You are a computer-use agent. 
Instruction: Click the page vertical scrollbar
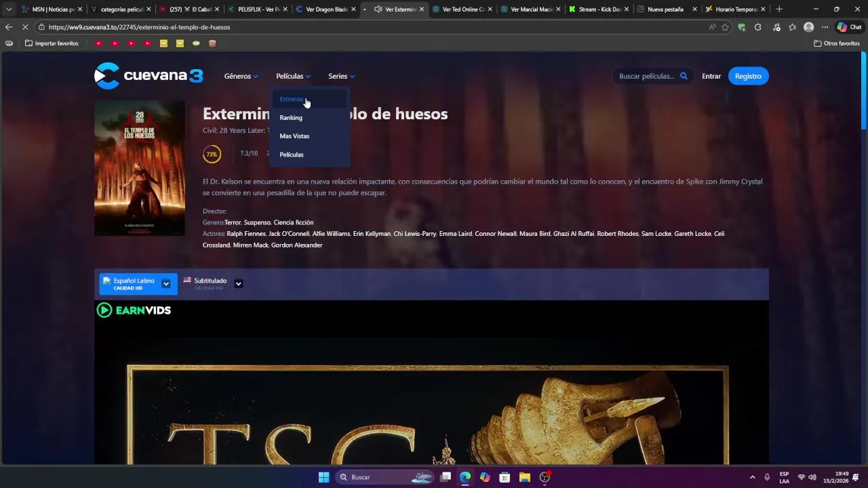click(863, 91)
